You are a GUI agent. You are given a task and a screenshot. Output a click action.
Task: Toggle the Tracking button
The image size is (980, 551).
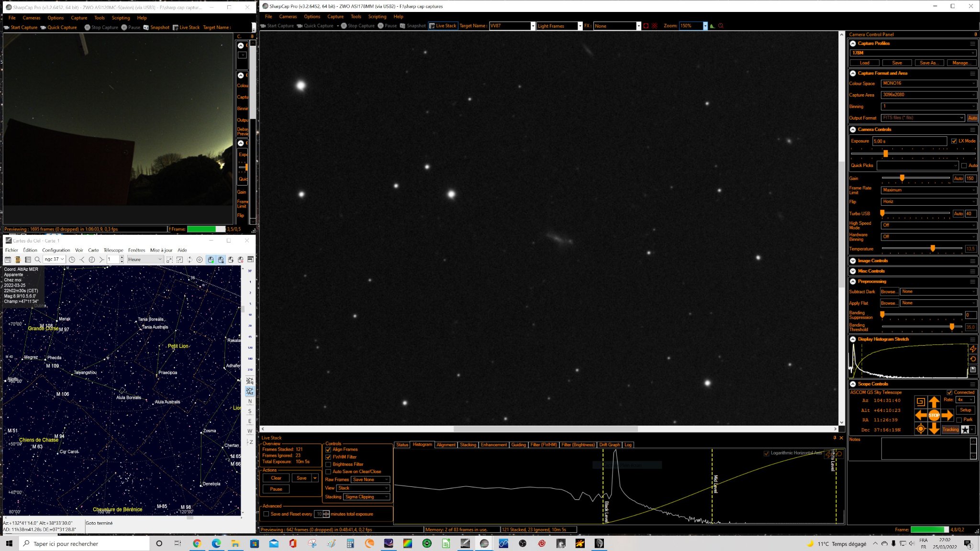pyautogui.click(x=950, y=430)
